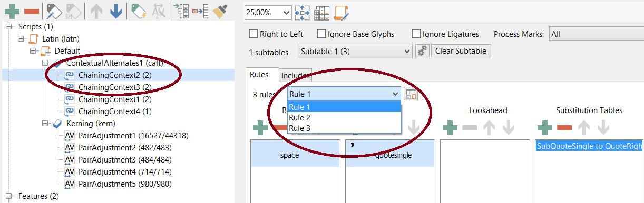Enable the Right to Left checkbox
Screen dimensions: 644x203
(x=253, y=34)
